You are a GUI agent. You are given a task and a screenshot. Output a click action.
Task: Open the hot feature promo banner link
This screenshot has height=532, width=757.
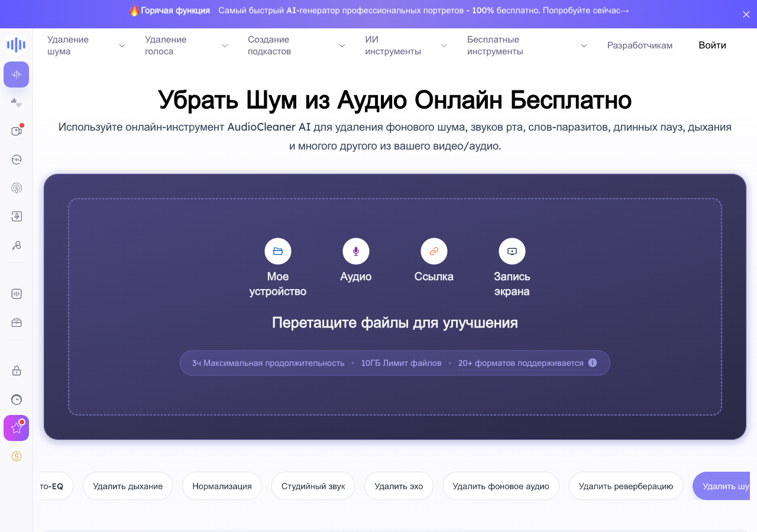click(378, 11)
